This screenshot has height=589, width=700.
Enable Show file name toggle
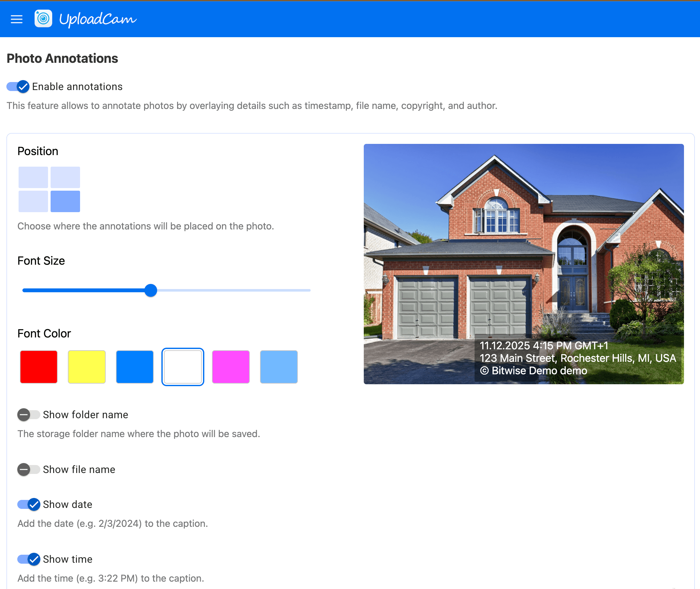pyautogui.click(x=29, y=469)
